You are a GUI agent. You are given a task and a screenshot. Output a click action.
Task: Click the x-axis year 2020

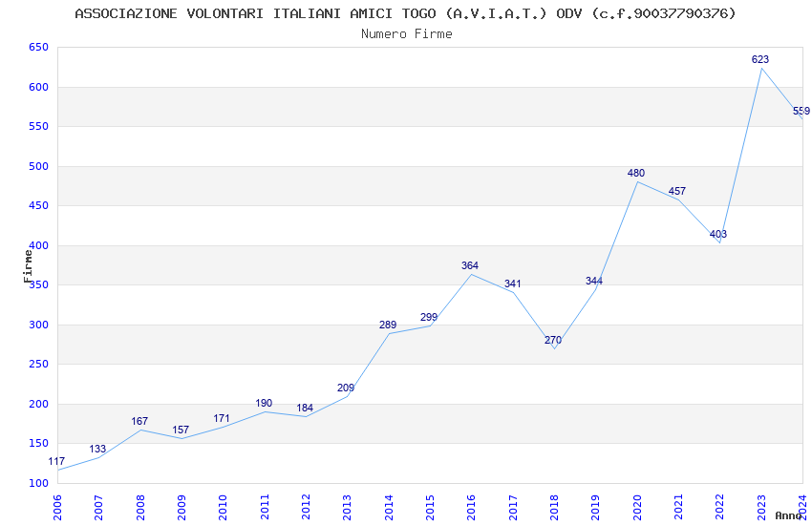637,507
